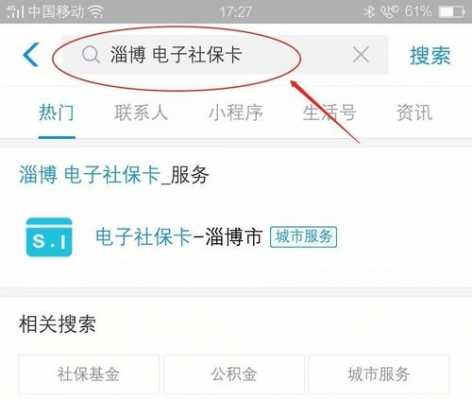472x400 pixels.
Task: Focus the 淄博 电子社保卡 search field
Action: click(225, 55)
